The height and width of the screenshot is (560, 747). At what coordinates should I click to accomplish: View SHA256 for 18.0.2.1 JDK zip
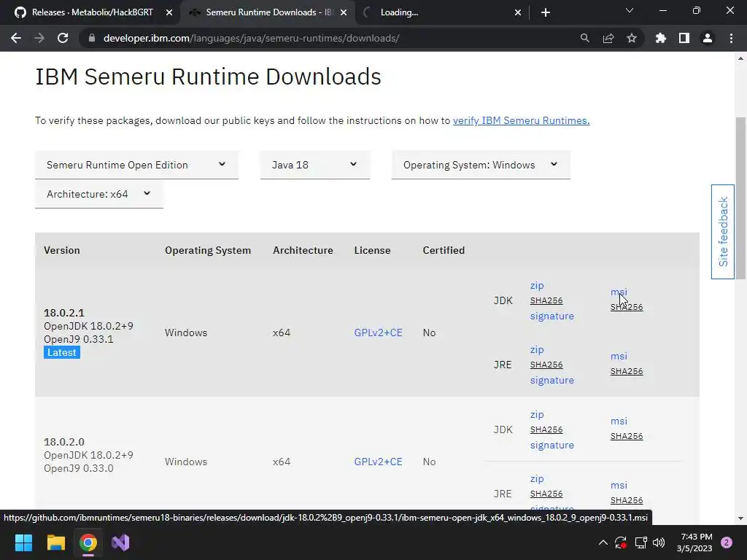546,300
